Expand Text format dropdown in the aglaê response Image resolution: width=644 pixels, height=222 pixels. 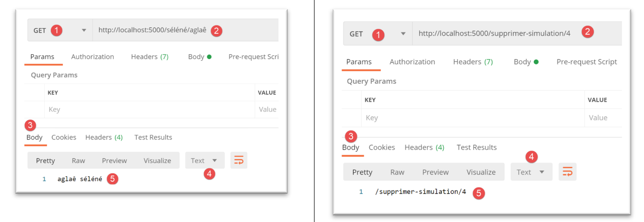click(x=204, y=161)
